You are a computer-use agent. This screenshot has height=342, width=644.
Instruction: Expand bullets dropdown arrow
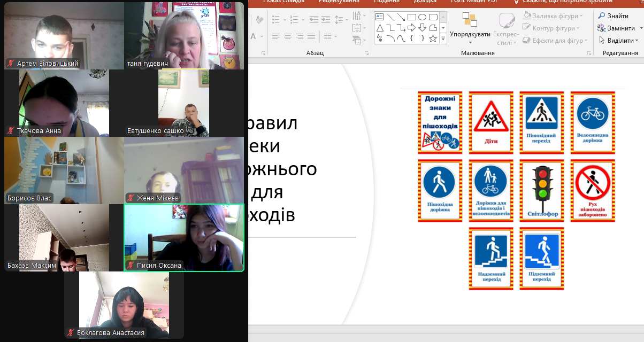285,20
